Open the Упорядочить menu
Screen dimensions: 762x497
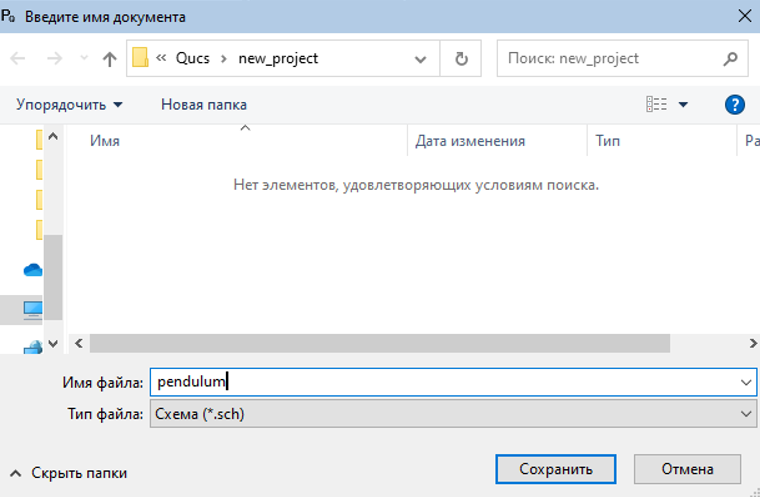70,104
